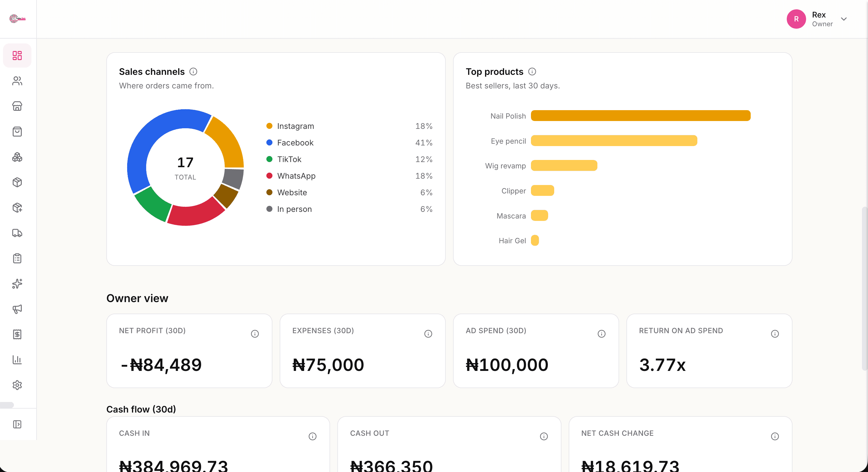Toggle the sidebar collapse panel icon
This screenshot has height=472, width=868.
coord(17,424)
